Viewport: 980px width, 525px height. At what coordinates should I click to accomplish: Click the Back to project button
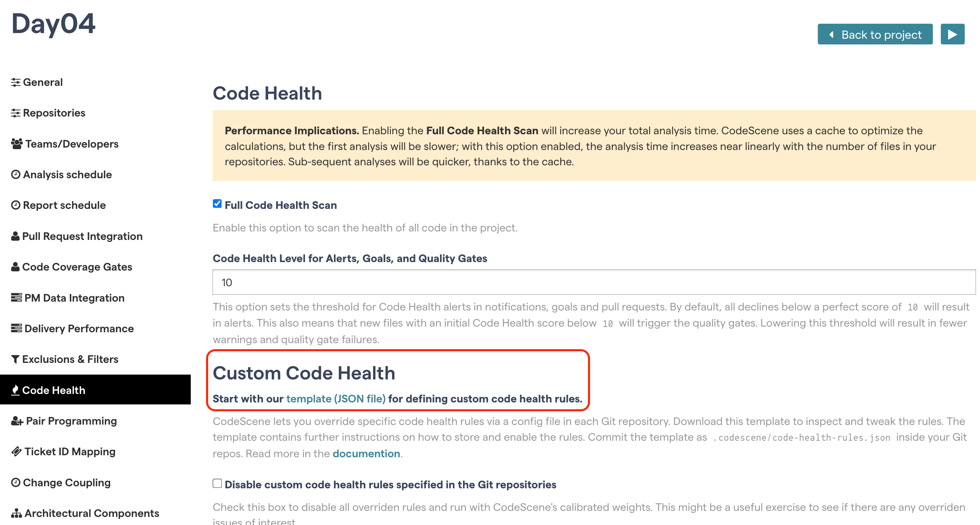(875, 34)
